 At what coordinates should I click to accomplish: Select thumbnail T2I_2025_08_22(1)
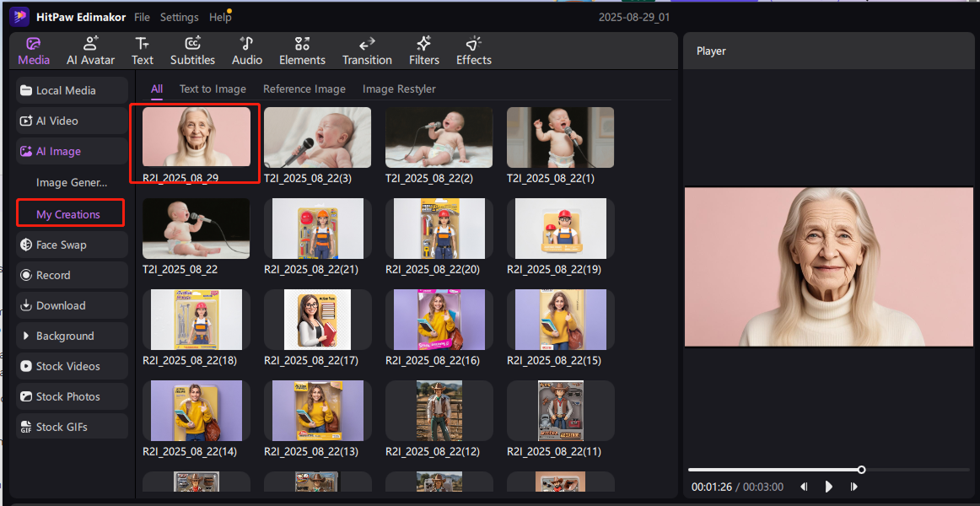pos(560,137)
